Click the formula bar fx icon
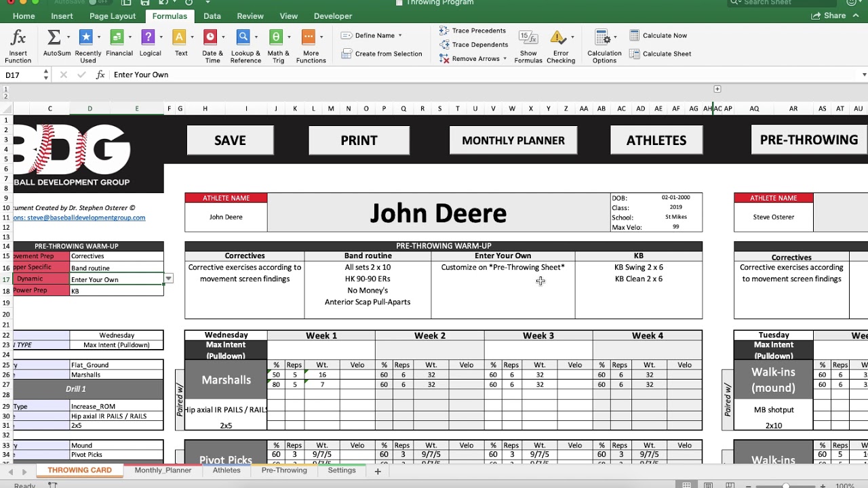868x488 pixels. click(100, 75)
